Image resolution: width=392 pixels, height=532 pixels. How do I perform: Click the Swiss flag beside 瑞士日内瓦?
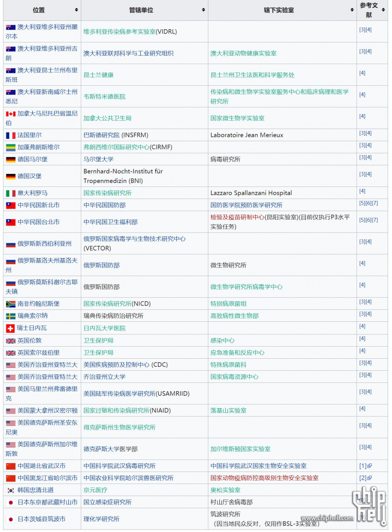10,329
